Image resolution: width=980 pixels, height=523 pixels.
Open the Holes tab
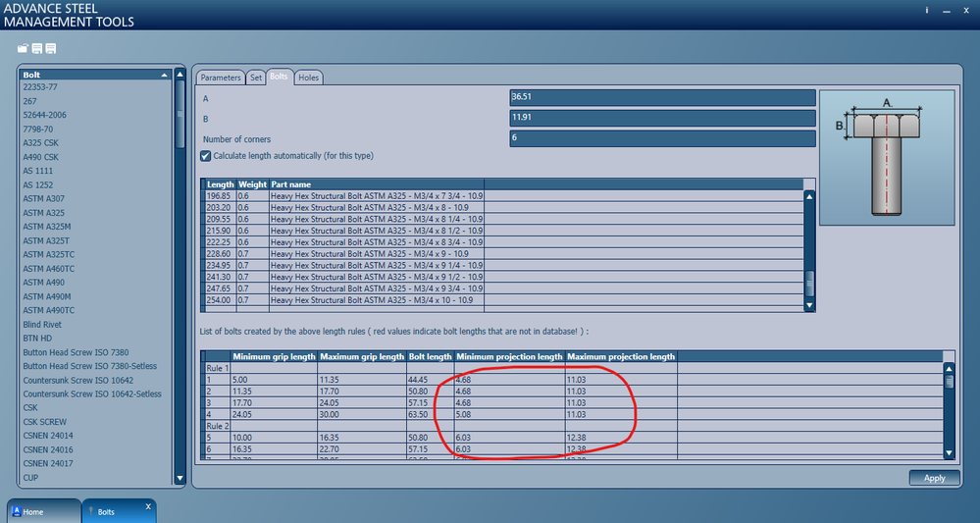[x=309, y=78]
